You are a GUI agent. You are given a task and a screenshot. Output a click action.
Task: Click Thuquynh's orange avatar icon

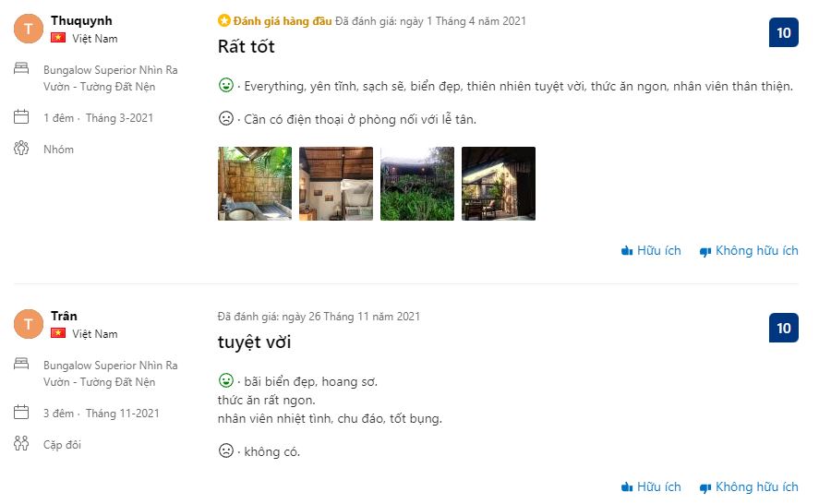[x=29, y=29]
